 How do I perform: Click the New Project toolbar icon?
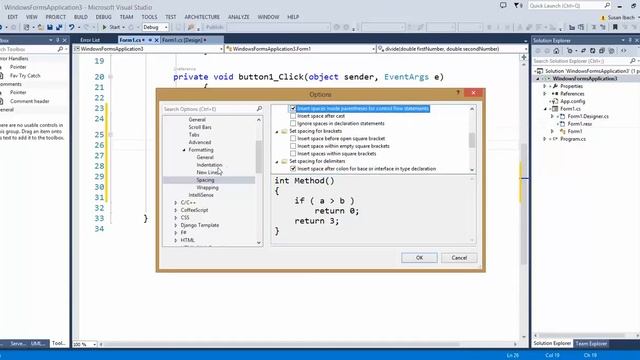27,27
